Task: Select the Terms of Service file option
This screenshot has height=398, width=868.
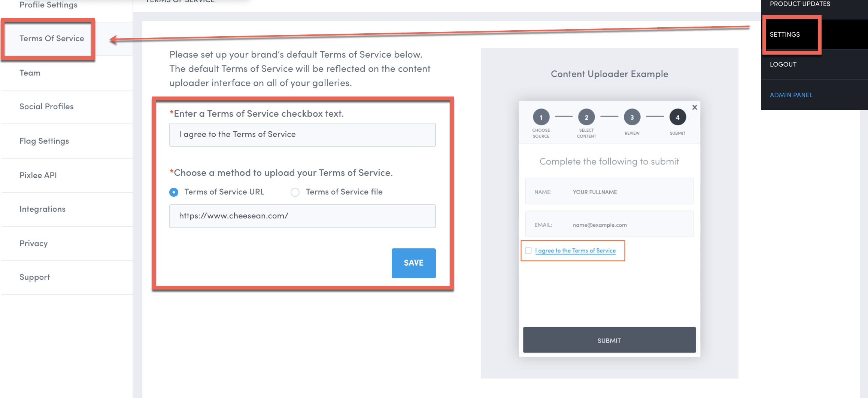Action: pyautogui.click(x=295, y=192)
